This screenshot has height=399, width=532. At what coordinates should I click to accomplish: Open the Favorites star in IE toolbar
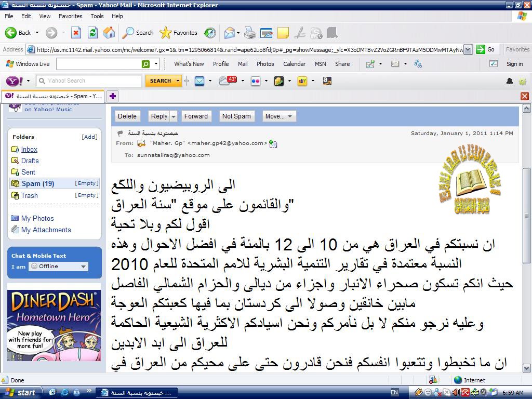tap(165, 33)
